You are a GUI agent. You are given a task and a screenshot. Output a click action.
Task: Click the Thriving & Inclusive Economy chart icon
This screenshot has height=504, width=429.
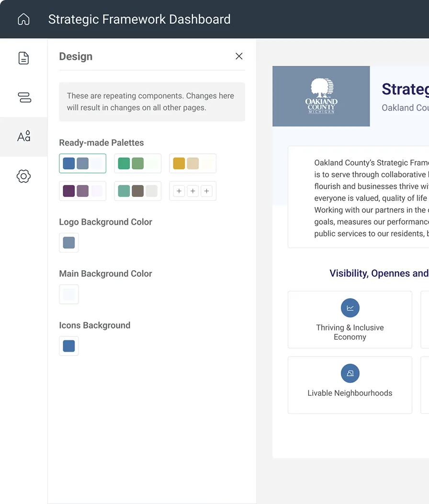pos(350,308)
